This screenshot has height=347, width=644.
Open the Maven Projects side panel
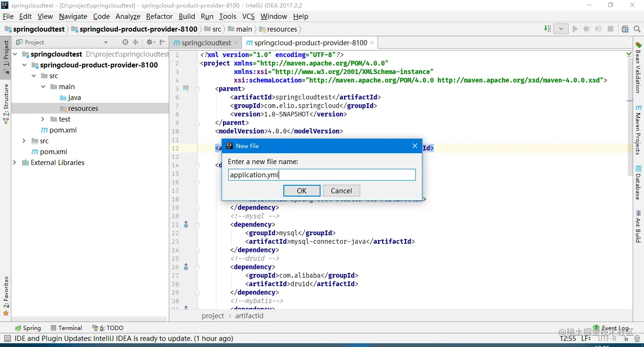(x=638, y=130)
